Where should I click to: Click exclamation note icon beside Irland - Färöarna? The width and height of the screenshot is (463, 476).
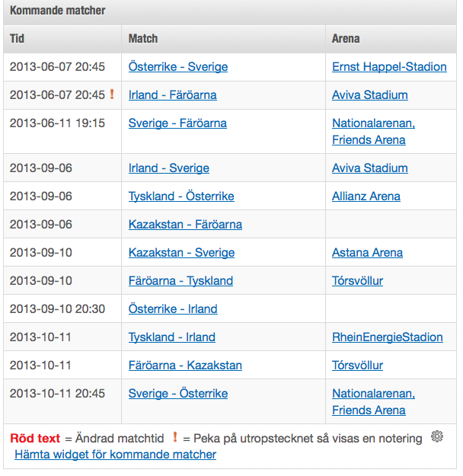112,94
